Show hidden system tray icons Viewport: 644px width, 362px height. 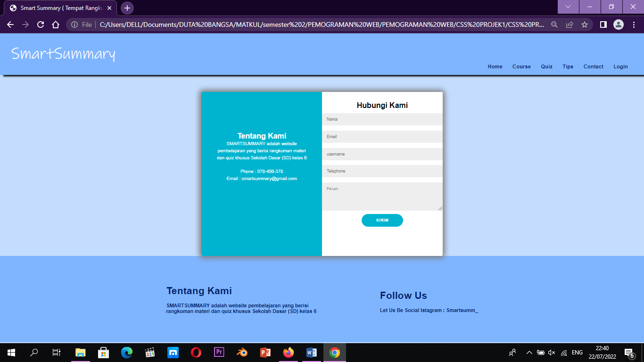[529, 353]
